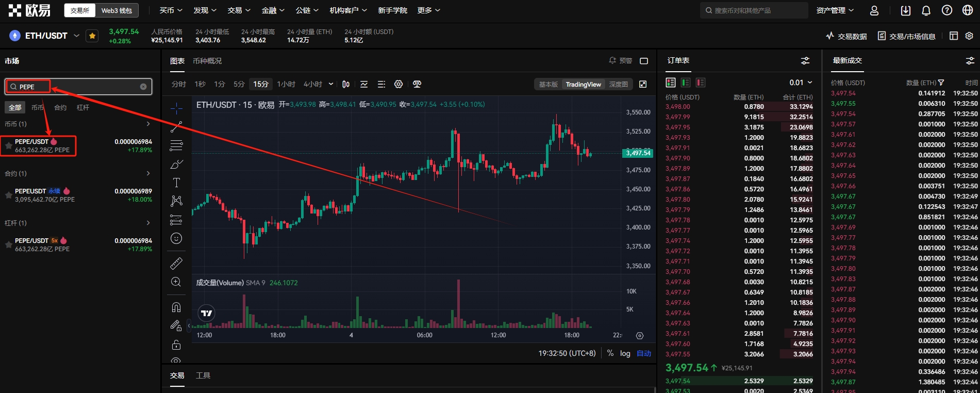Viewport: 980px width, 393px height.
Task: Toggle percent scale on chart
Action: pyautogui.click(x=610, y=353)
